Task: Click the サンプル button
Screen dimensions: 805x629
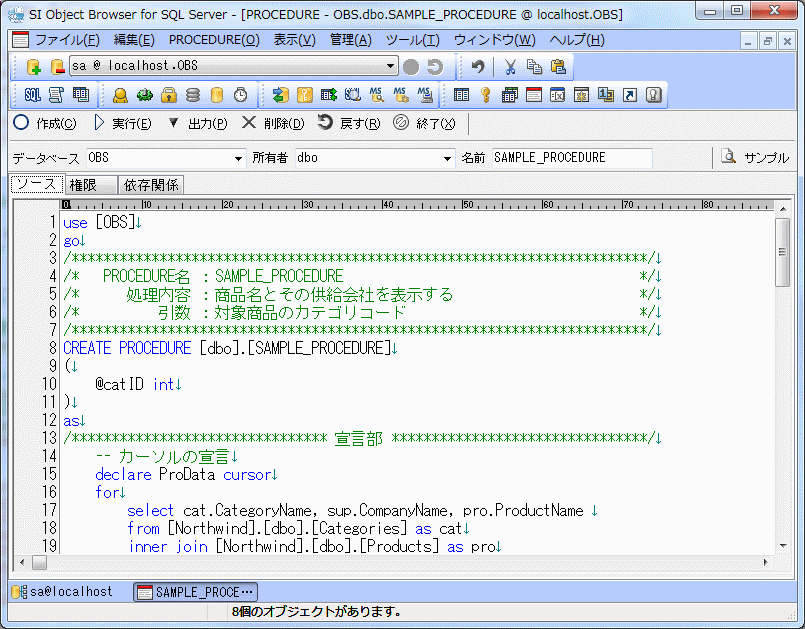Action: coord(755,158)
